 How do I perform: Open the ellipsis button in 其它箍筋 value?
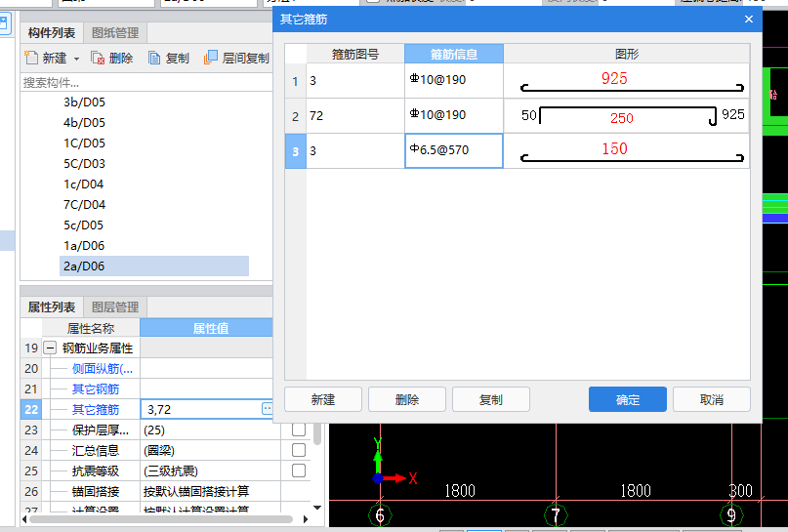click(267, 409)
